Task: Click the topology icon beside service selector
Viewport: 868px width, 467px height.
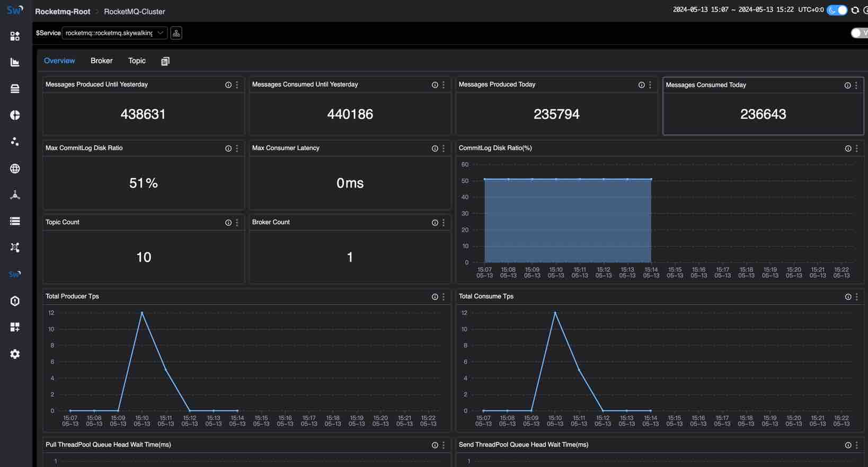Action: point(176,33)
